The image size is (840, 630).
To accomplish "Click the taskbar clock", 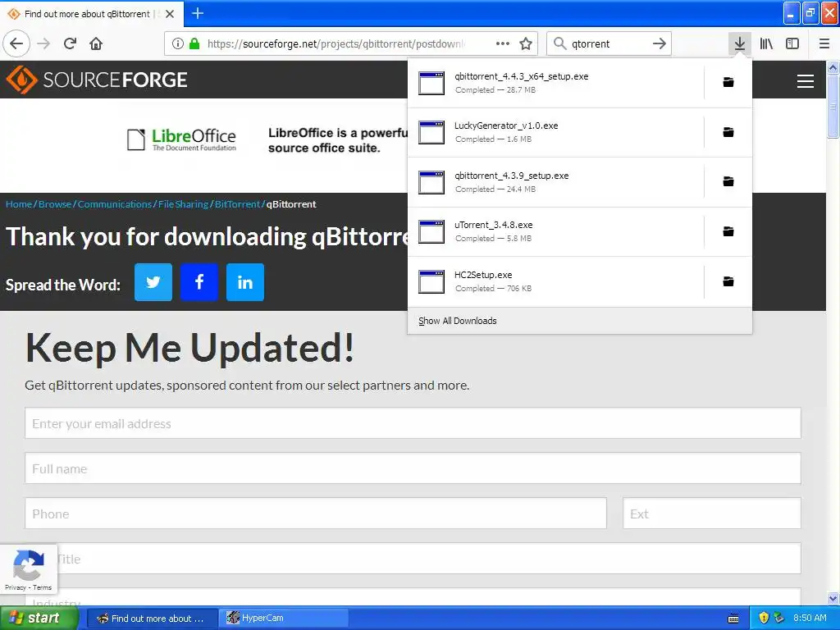I will [x=810, y=618].
